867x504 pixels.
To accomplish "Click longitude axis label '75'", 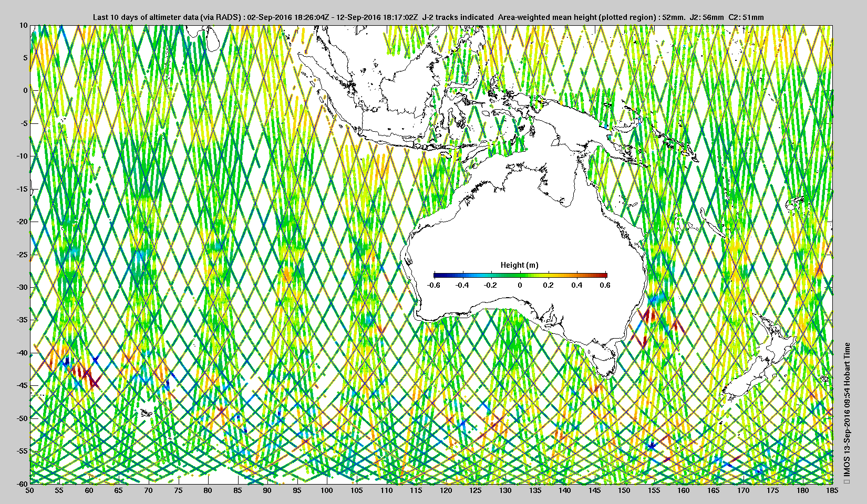I will (x=178, y=490).
